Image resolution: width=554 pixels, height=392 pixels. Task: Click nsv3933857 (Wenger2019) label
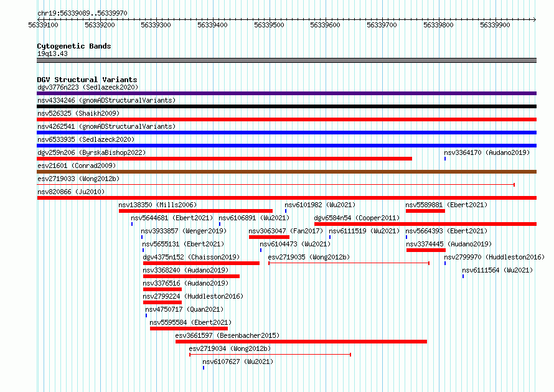[184, 231]
